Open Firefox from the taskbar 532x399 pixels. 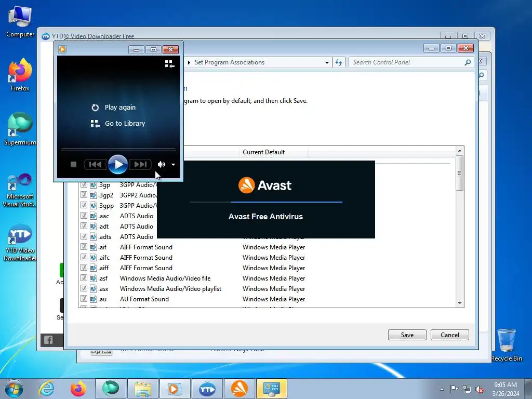click(x=78, y=389)
